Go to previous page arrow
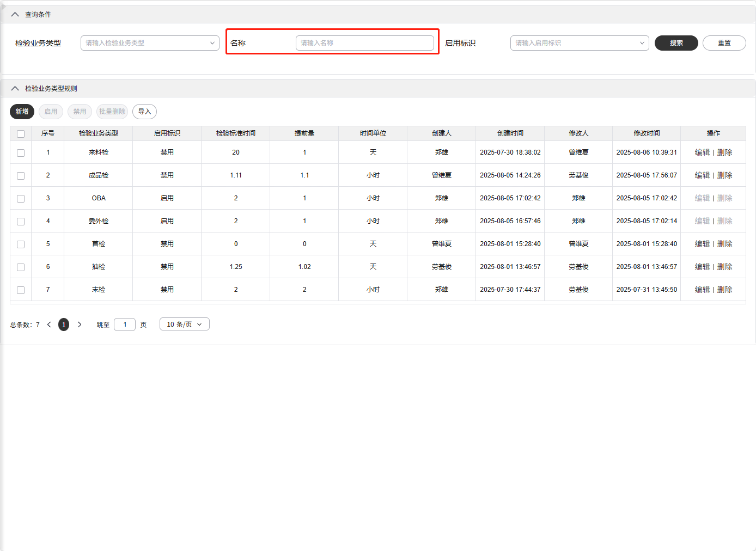Image resolution: width=756 pixels, height=551 pixels. click(x=49, y=325)
